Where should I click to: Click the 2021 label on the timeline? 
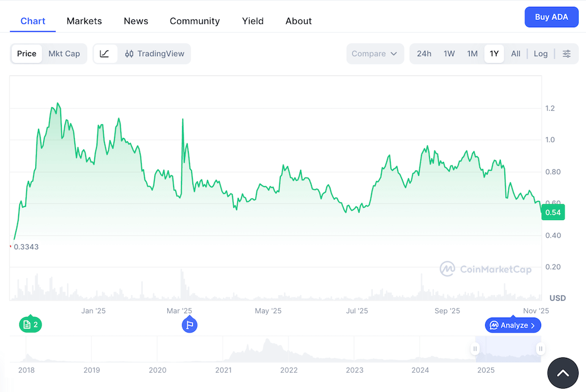click(x=223, y=370)
